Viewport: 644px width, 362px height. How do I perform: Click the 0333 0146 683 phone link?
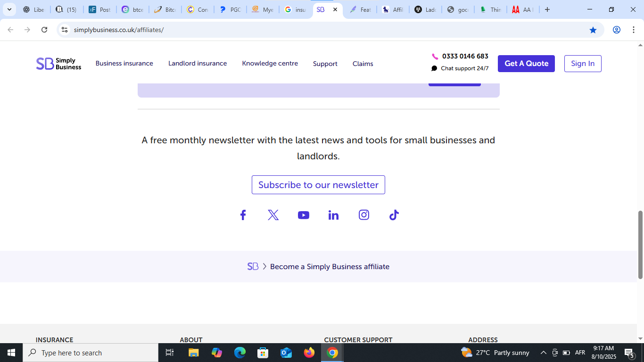click(x=465, y=56)
